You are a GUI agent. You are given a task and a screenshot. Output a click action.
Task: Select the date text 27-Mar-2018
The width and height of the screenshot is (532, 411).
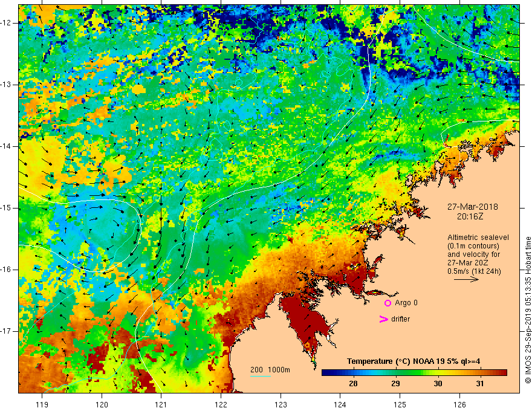[x=473, y=207]
